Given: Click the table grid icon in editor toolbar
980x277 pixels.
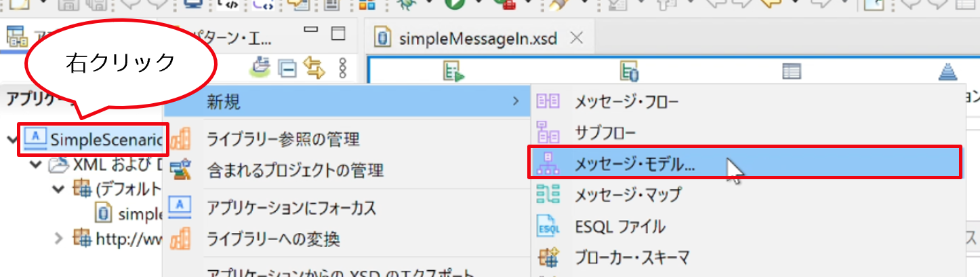Looking at the screenshot, I should pyautogui.click(x=791, y=71).
